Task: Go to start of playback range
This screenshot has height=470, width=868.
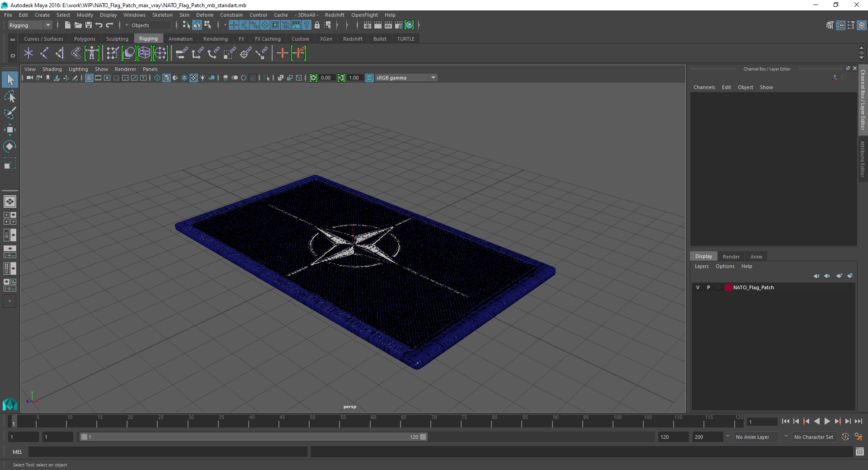Action: point(785,421)
